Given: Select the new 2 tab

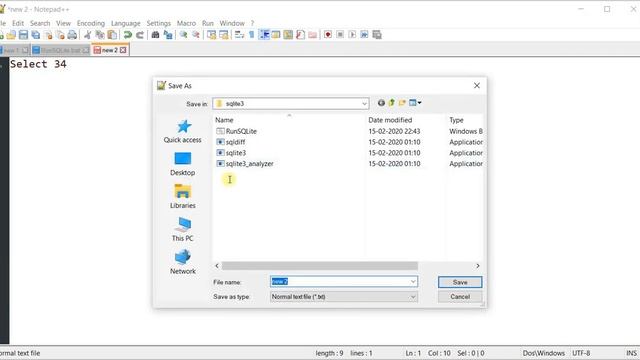Looking at the screenshot, I should coord(109,50).
